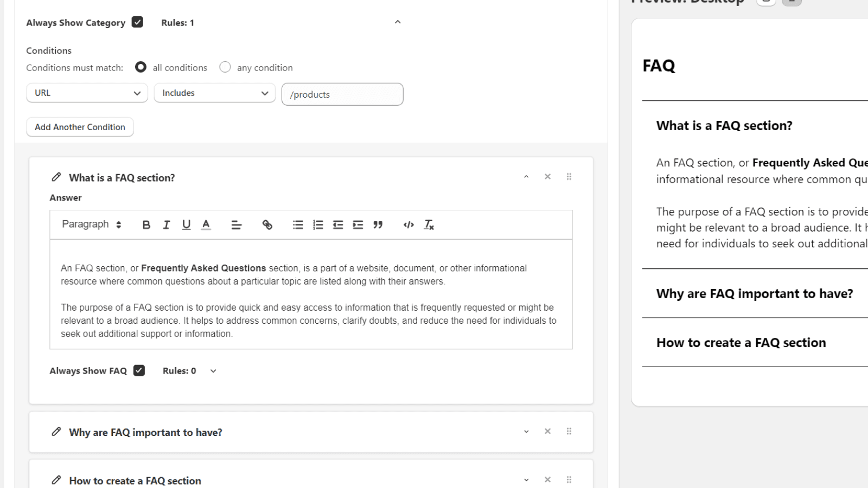868x488 pixels.
Task: Clear text formatting in editor
Action: click(429, 225)
